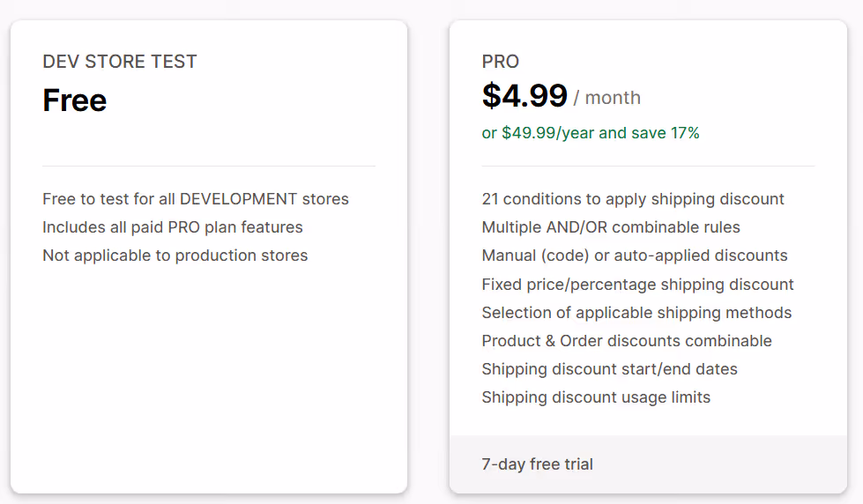Screen dimensions: 863x504
Task: Click 'or $49.99/year and save 17%' text
Action: (x=591, y=132)
